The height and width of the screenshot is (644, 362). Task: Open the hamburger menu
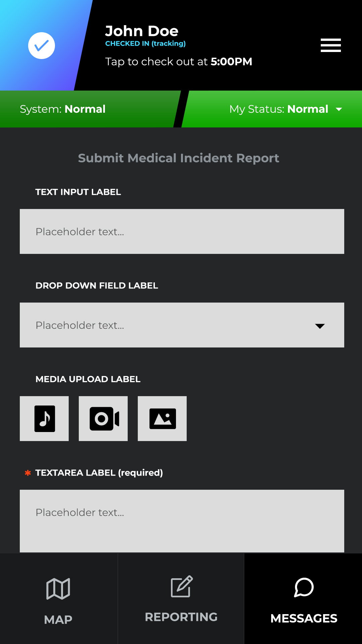click(330, 45)
